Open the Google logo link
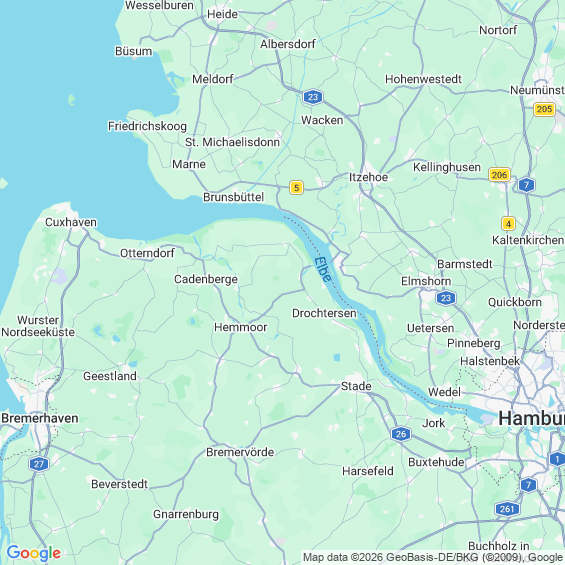 tap(34, 553)
